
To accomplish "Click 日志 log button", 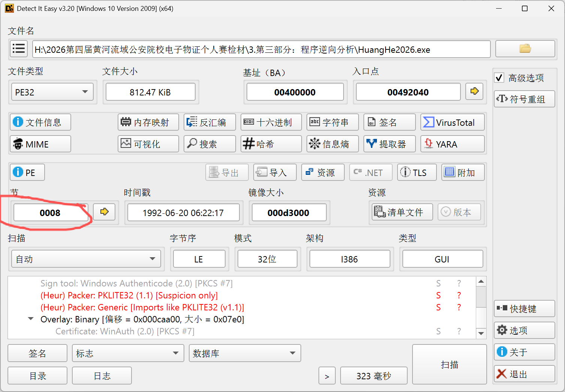I will point(102,376).
